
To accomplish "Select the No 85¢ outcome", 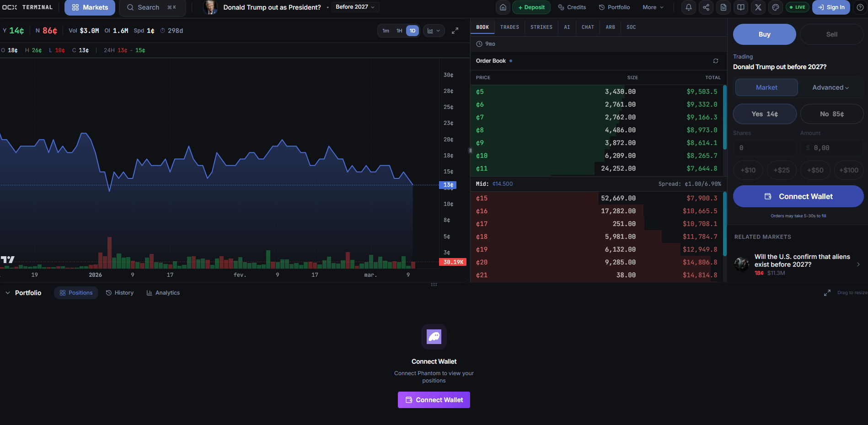I will [832, 114].
